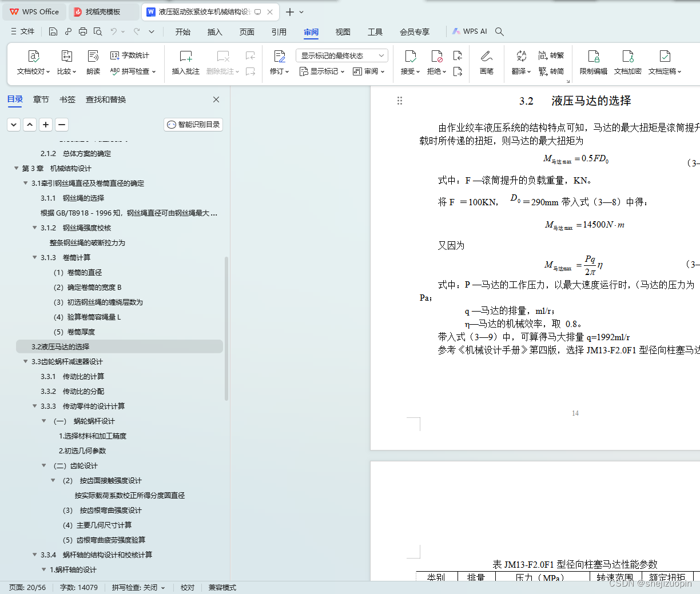Click the print icon in quick toolbar

coord(83,31)
